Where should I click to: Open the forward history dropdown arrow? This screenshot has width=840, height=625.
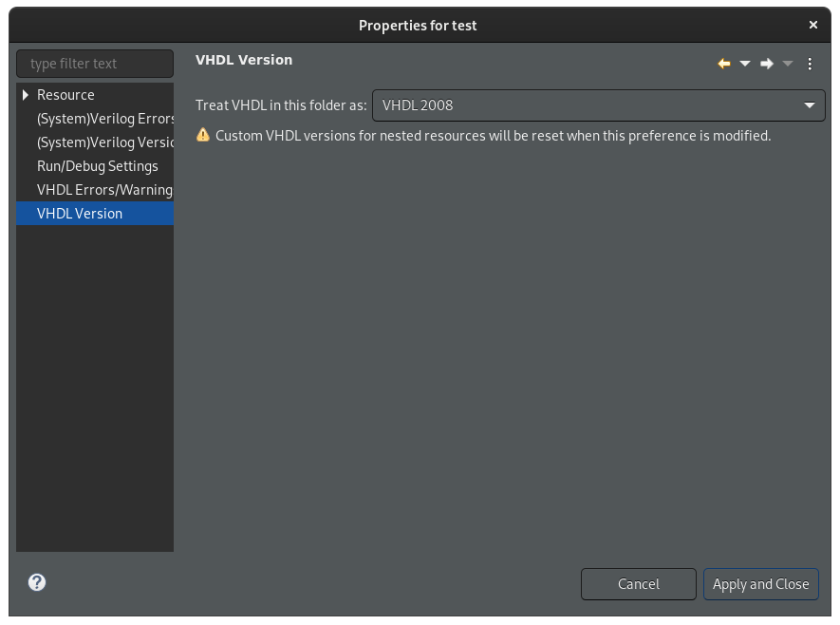788,64
